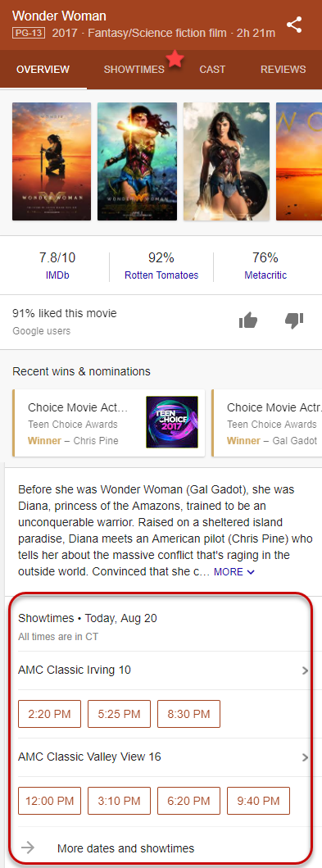Give the movie a thumbs down
Viewport: 322px width, 868px height.
294,320
